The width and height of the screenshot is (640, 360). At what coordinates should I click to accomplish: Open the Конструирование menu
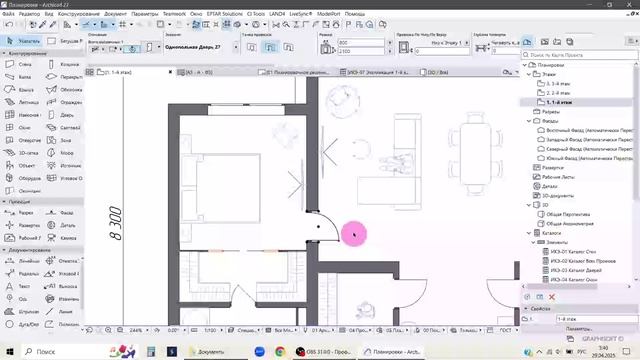coord(78,14)
